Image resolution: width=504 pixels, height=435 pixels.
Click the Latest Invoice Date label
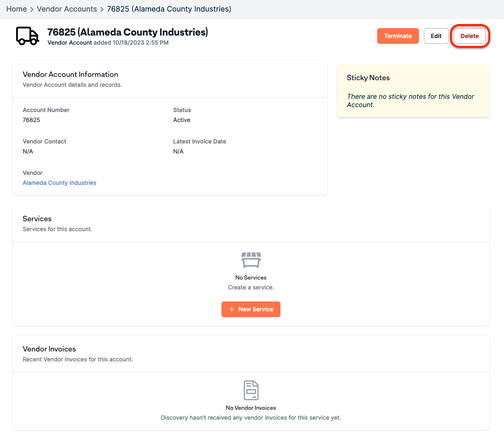tap(200, 141)
